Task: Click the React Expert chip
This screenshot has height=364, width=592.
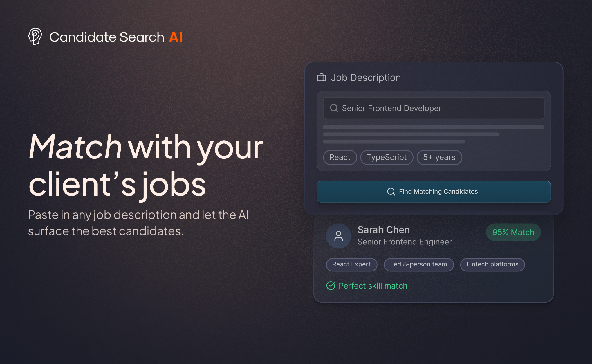Action: click(351, 264)
